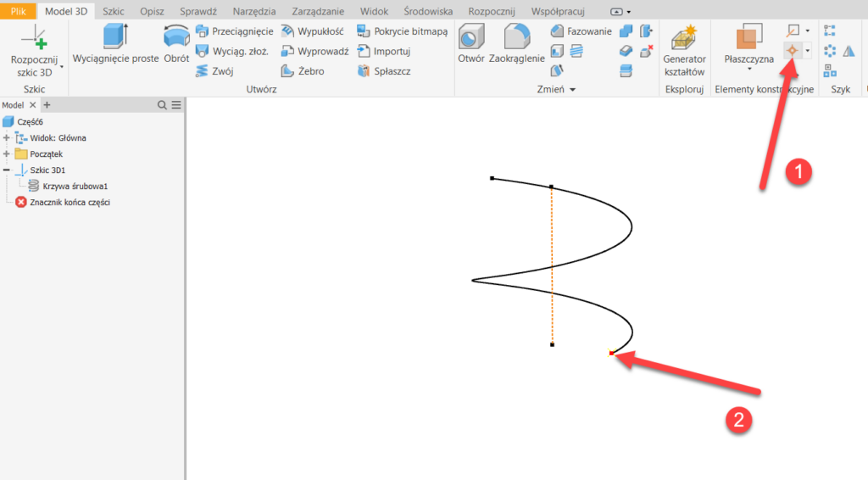Select Krzywa śrubowa1 in model tree

(75, 186)
